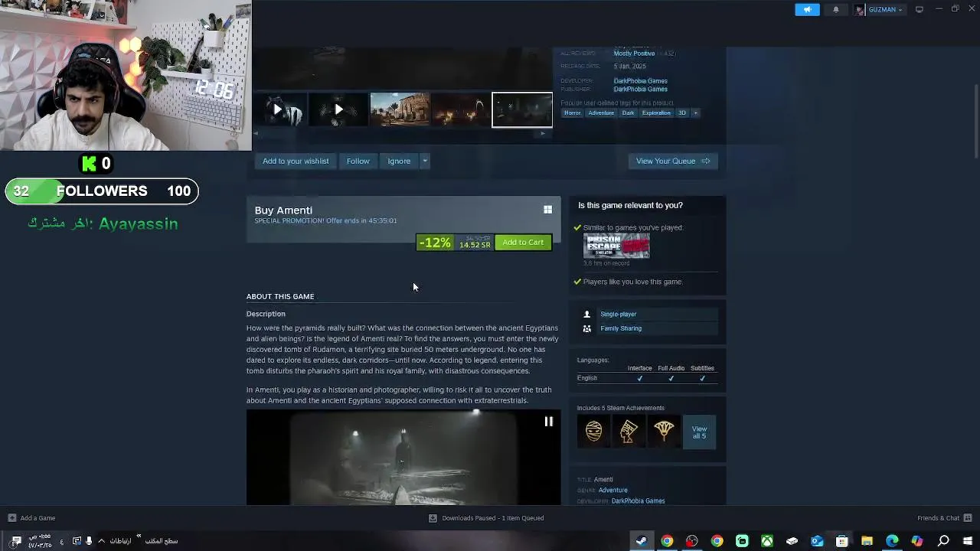Screen dimensions: 980x551
Task: Click the third achievement icon
Action: [x=664, y=432]
